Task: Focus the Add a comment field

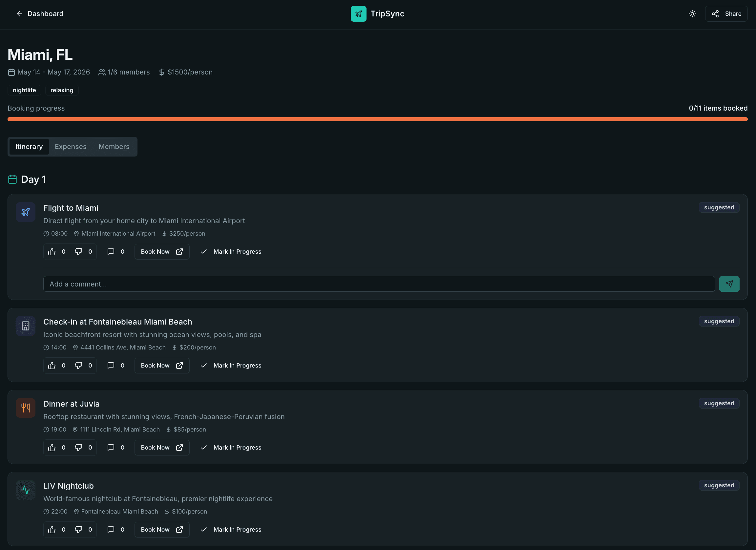Action: pyautogui.click(x=379, y=284)
